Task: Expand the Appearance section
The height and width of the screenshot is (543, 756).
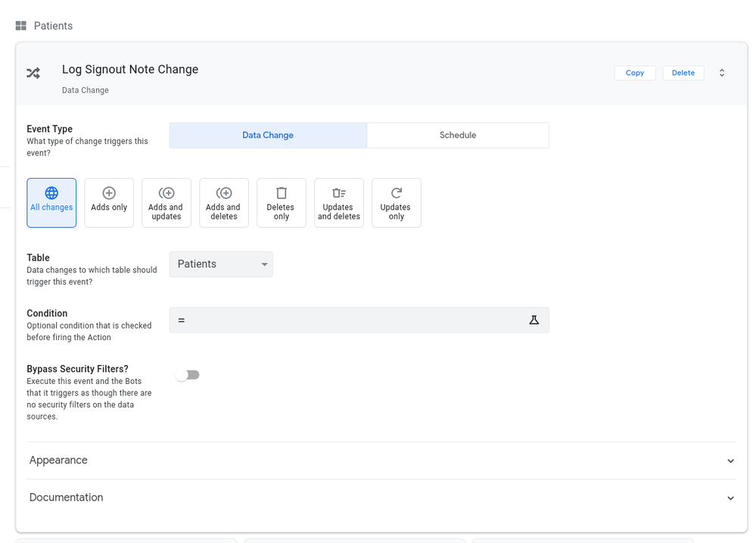Action: tap(381, 460)
